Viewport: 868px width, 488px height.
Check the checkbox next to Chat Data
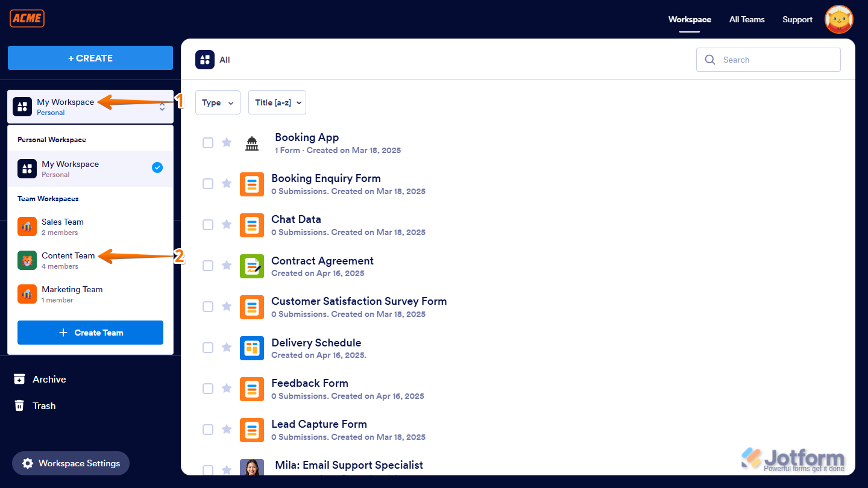[208, 224]
